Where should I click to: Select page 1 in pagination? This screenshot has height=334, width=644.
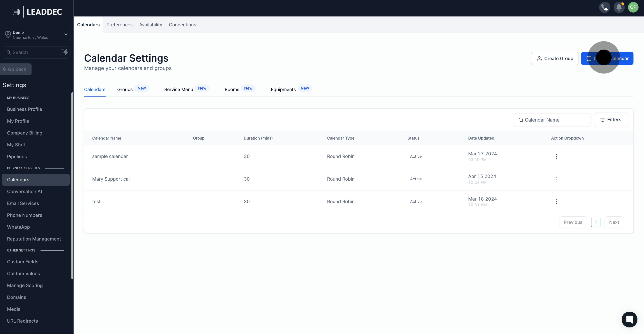pyautogui.click(x=596, y=222)
